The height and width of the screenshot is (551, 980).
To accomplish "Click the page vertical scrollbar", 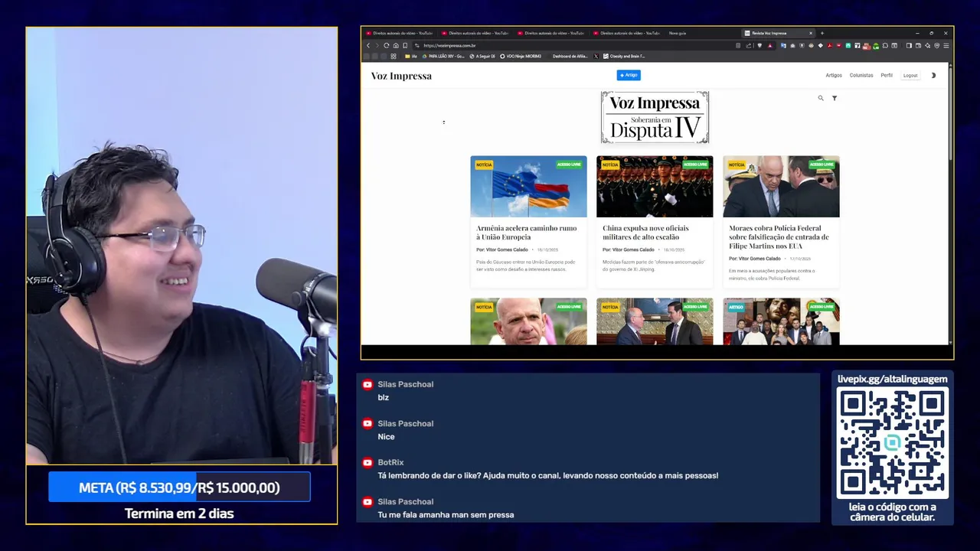I will click(x=951, y=115).
